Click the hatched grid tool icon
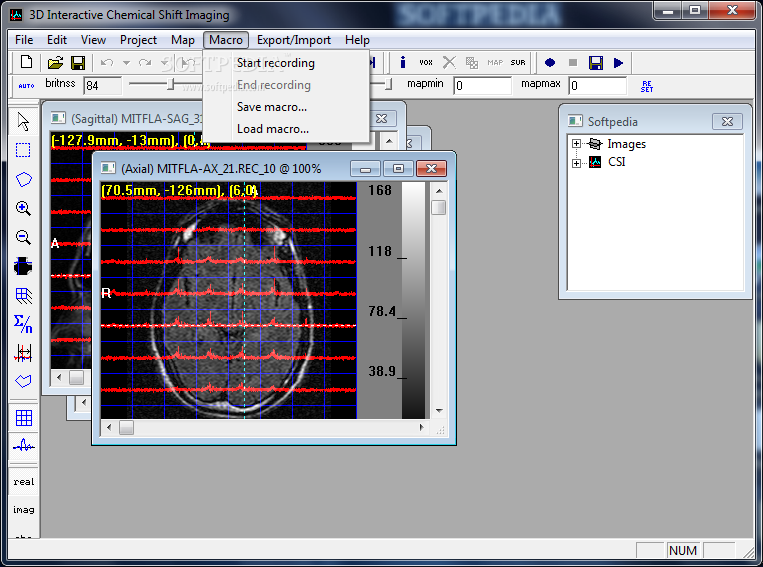 (x=23, y=295)
